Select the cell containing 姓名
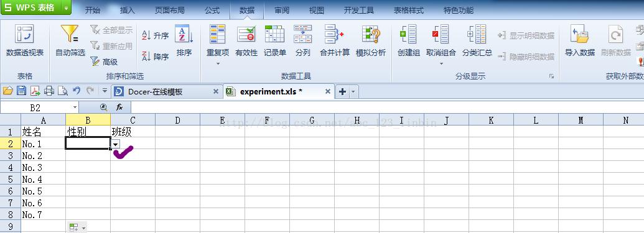 tap(43, 132)
